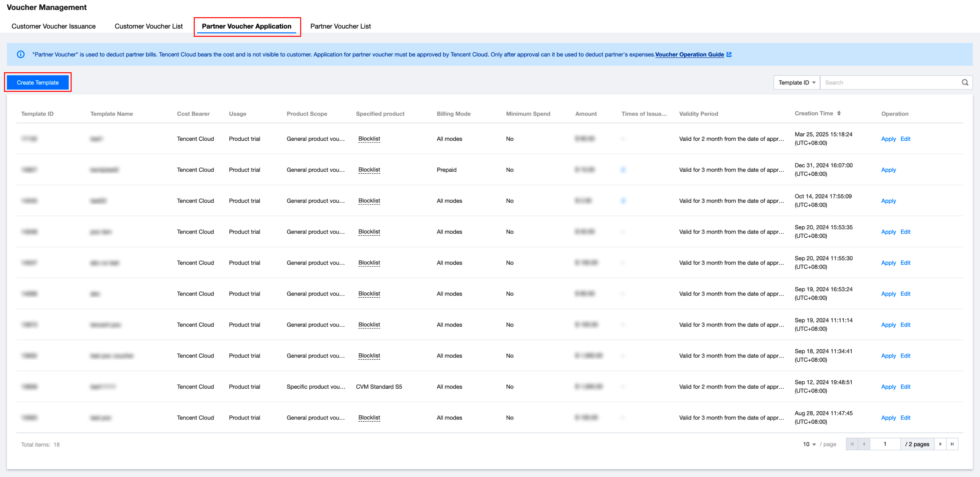Jump to the first page arrow
The image size is (980, 477).
tap(852, 444)
